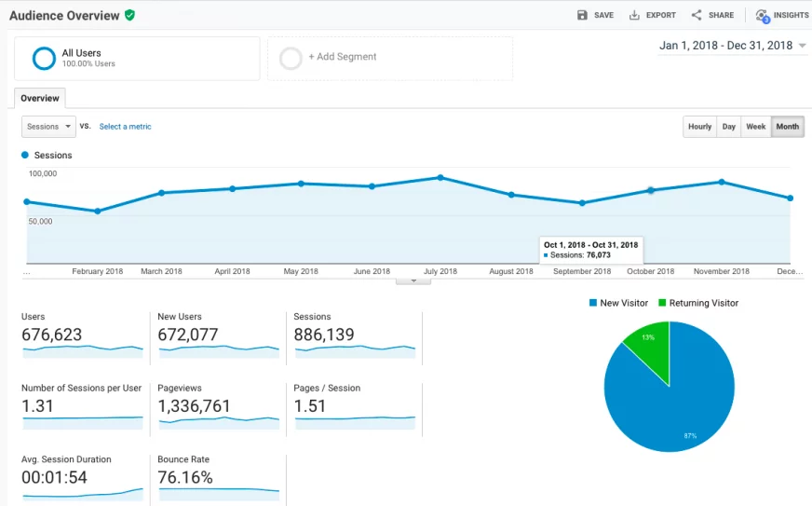The height and width of the screenshot is (506, 812).
Task: Select the Overview tab
Action: (x=40, y=98)
